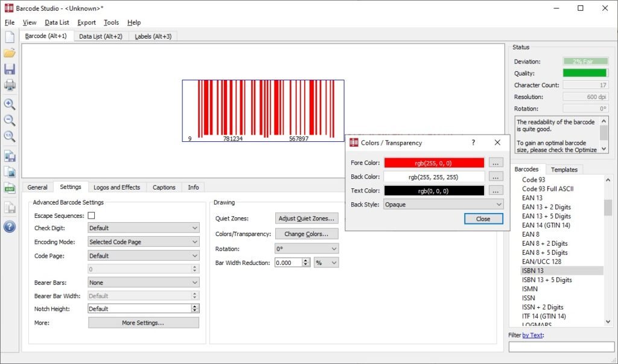Click the 'by Text' filter link
This screenshot has width=618, height=364.
coord(532,335)
